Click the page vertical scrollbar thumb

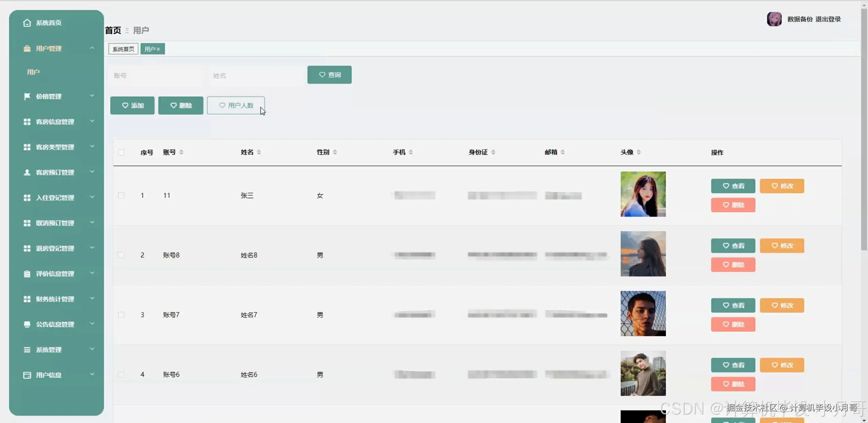point(864,129)
